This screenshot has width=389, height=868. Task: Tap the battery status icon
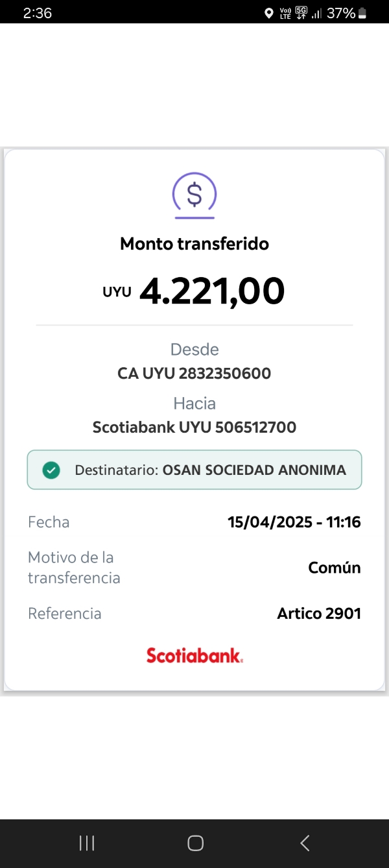pyautogui.click(x=362, y=13)
